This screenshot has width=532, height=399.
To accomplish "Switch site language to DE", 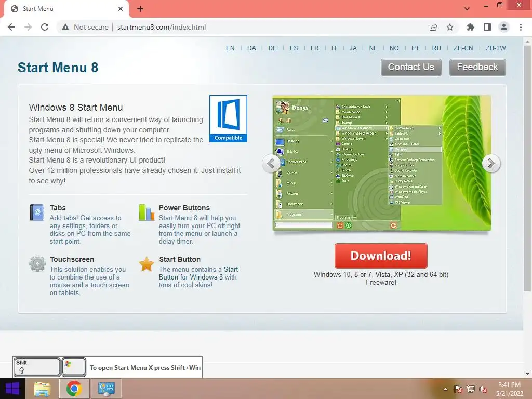I will (272, 48).
